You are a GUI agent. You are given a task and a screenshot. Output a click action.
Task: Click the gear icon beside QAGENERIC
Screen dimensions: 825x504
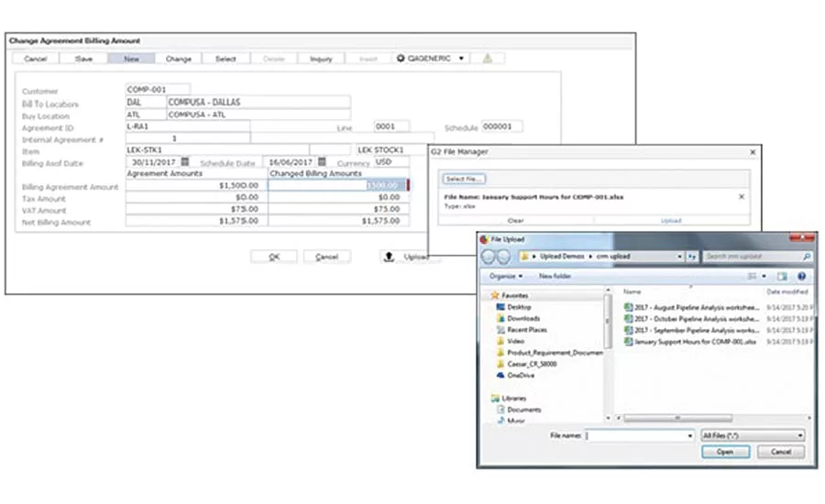point(401,59)
